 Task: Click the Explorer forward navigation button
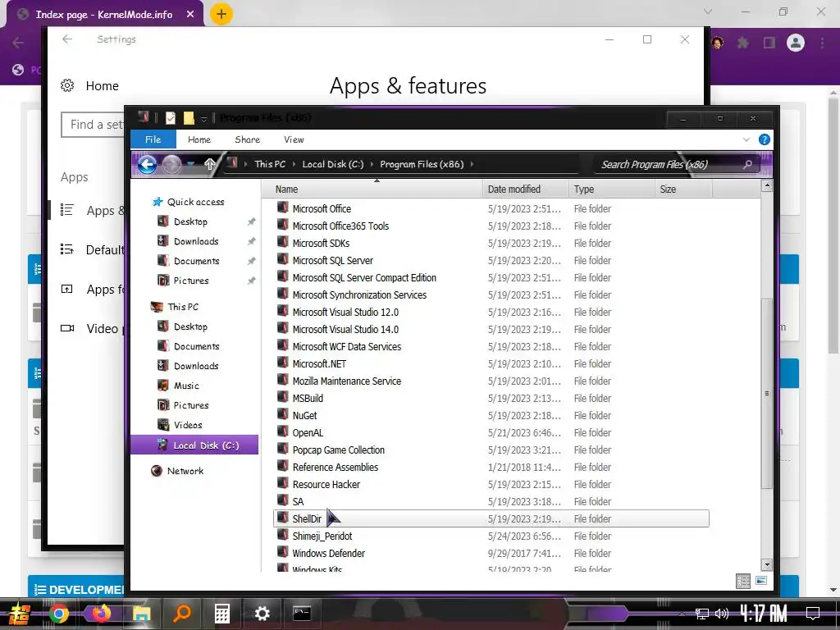171,164
